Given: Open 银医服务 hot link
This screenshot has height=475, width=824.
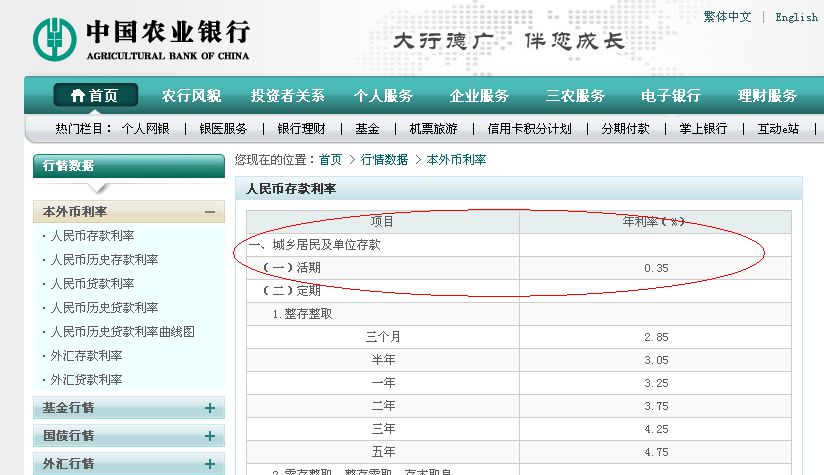Looking at the screenshot, I should 223,129.
